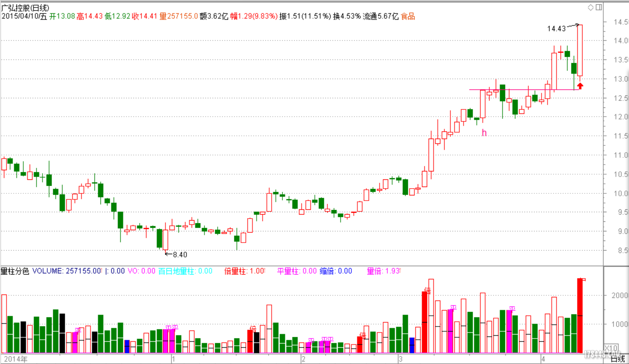Viewport: 629px width, 364px height.
Task: Click the 8.40 low price annotation
Action: (x=180, y=255)
